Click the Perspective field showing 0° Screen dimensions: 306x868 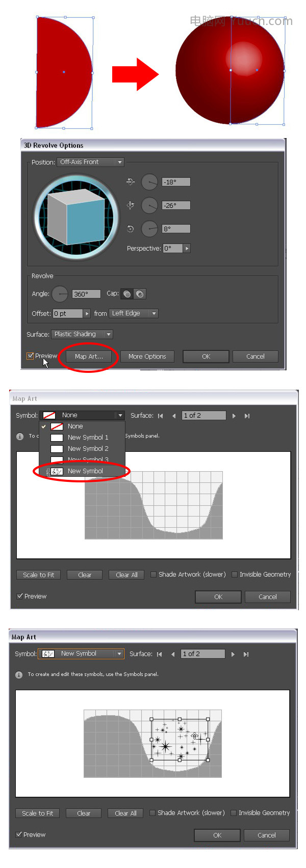[173, 249]
